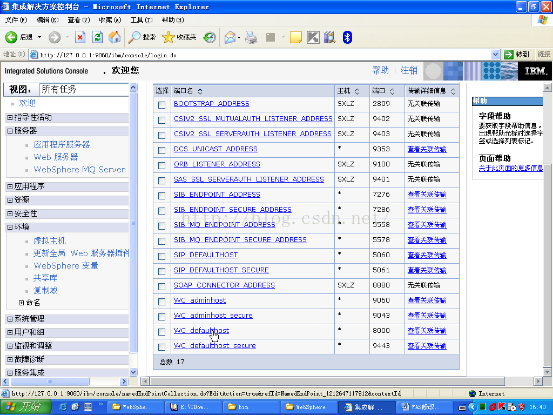The width and height of the screenshot is (553, 415).
Task: Open the Mail envelope toolbar icon
Action: click(230, 37)
